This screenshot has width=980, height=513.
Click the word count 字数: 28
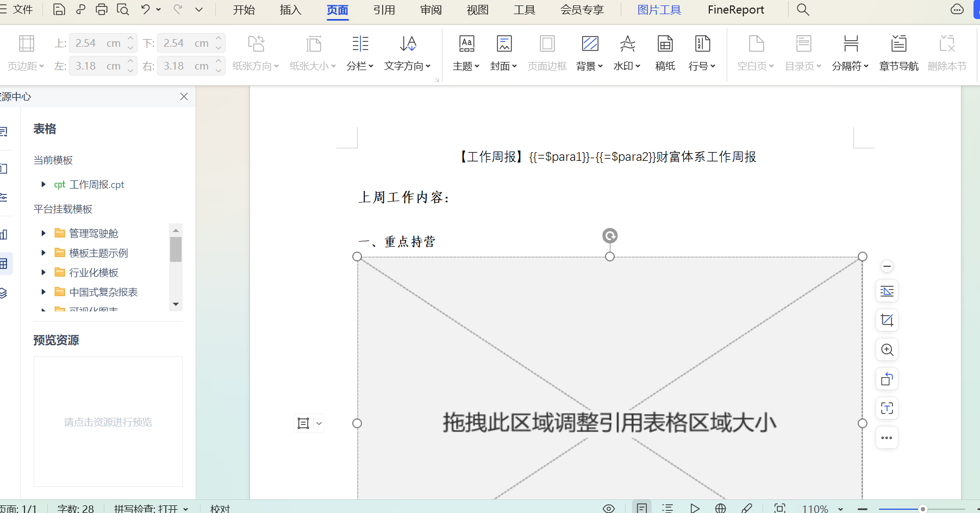76,509
